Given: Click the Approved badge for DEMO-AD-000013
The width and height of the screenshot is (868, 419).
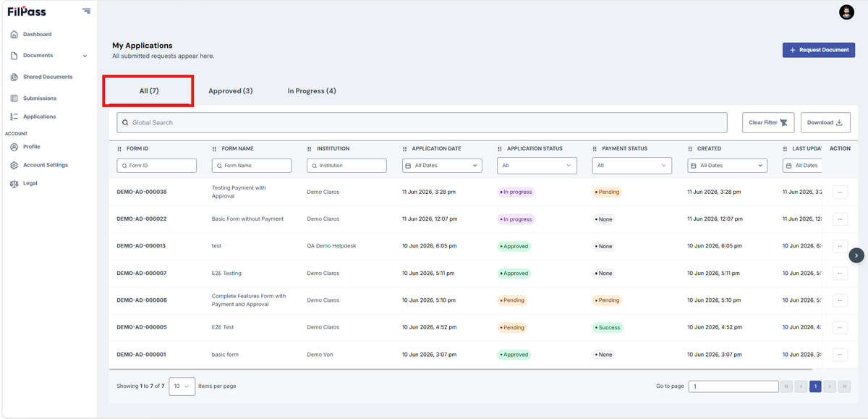Looking at the screenshot, I should (x=514, y=246).
